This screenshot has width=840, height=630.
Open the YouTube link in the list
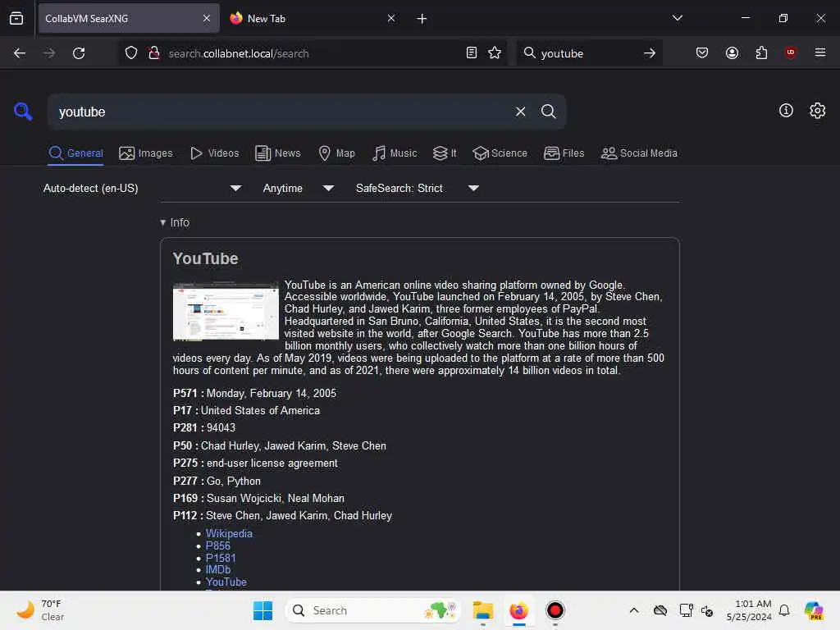click(x=226, y=582)
